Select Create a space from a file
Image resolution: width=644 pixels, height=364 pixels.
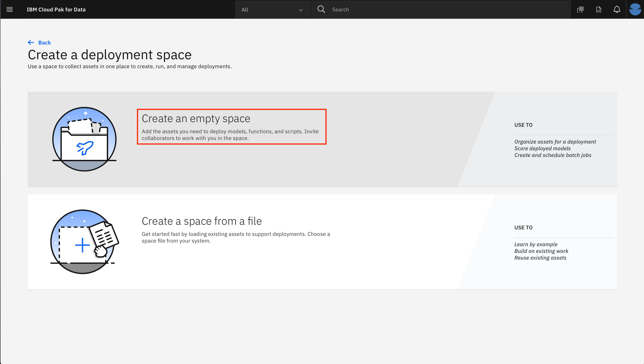click(x=201, y=221)
